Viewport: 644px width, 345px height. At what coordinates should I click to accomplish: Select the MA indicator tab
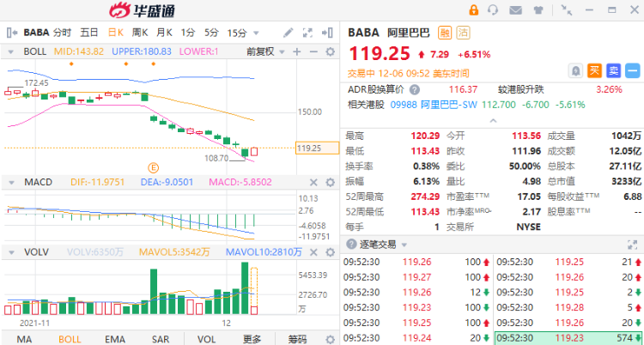point(24,339)
